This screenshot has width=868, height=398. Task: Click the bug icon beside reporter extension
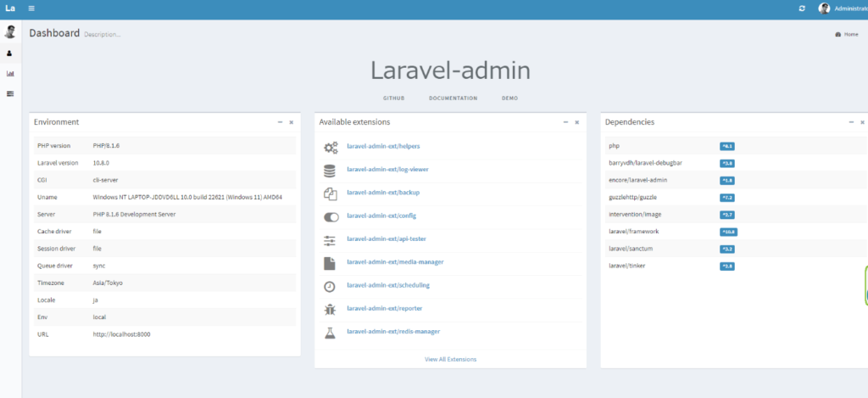click(331, 309)
